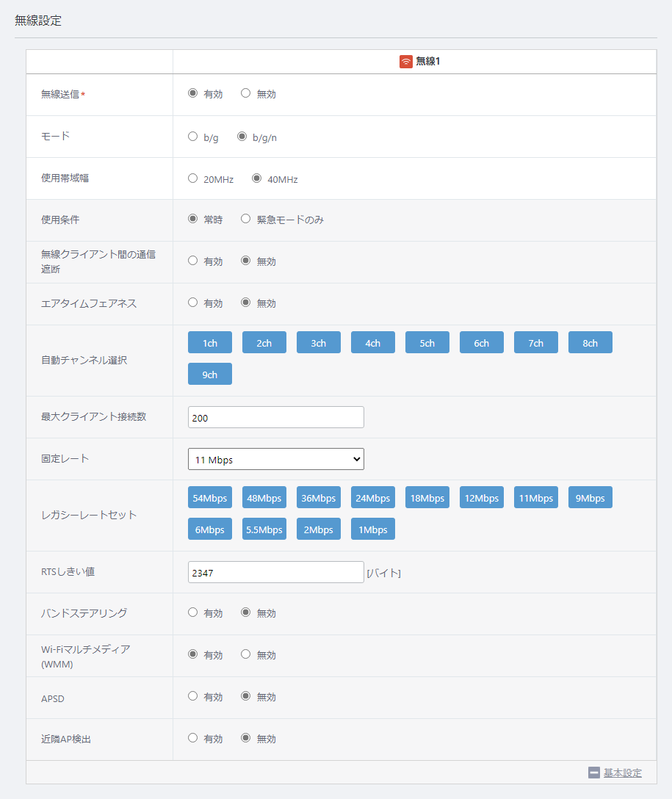Select b/g/n mode

[242, 137]
